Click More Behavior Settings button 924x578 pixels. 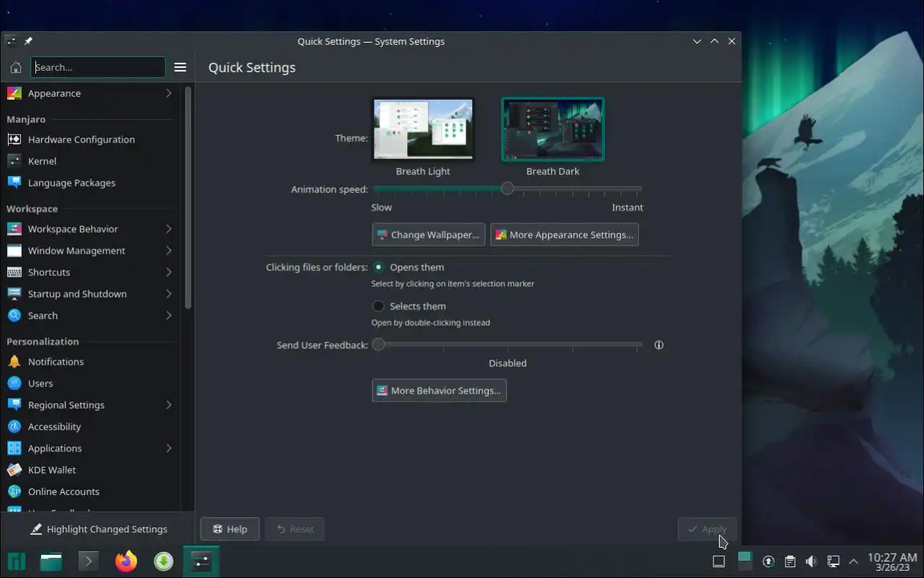point(439,391)
